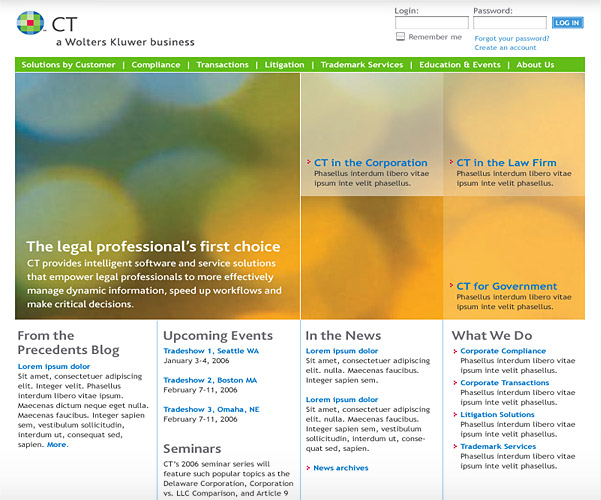601x500 pixels.
Task: Click arrow bullet next to Trademark Services
Action: click(455, 446)
